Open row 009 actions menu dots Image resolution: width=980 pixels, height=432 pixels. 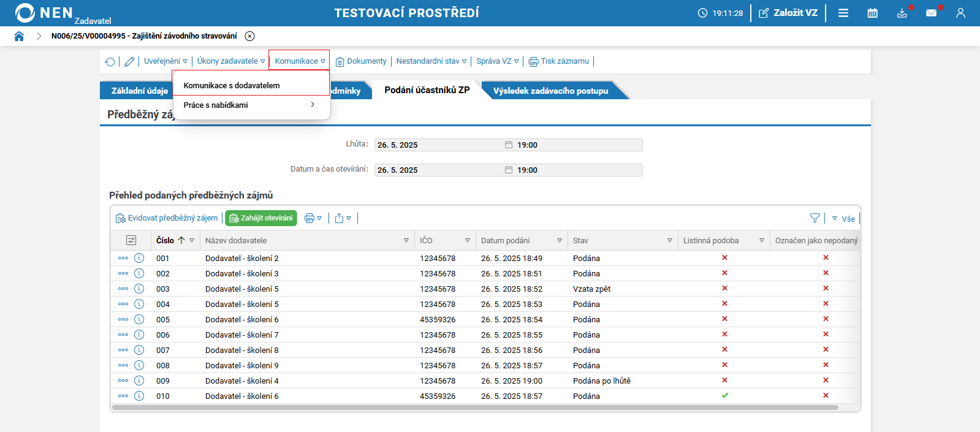[123, 381]
